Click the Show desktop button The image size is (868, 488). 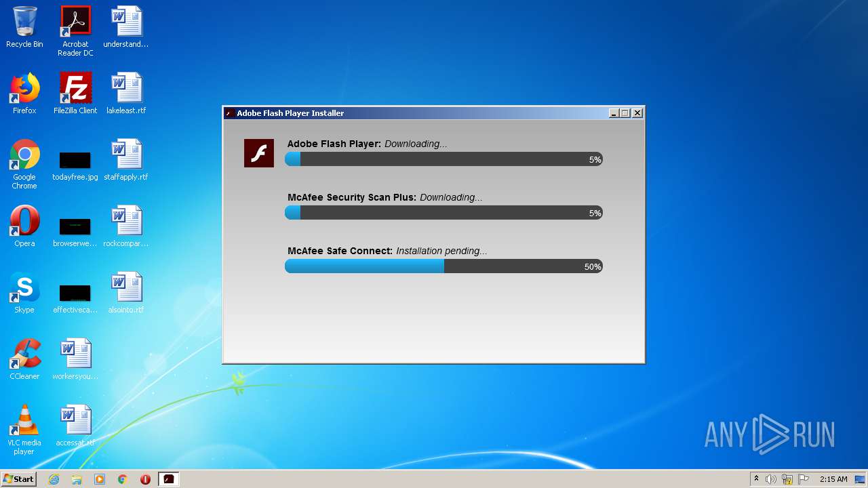pos(861,479)
